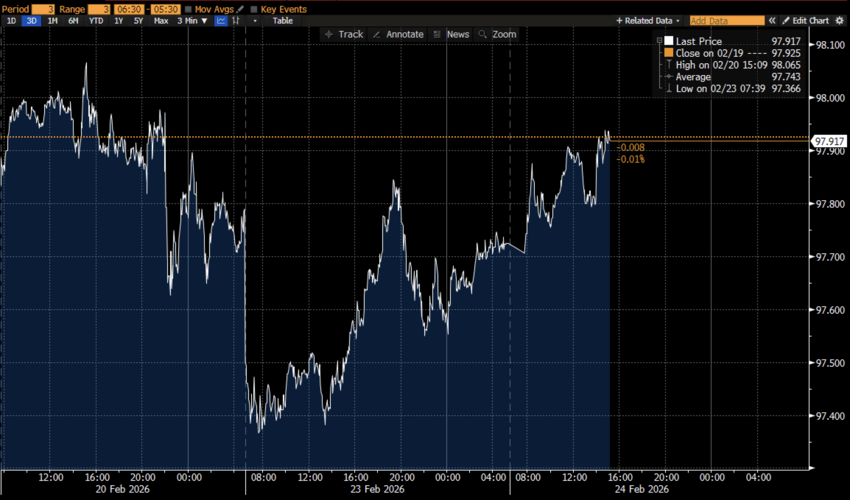Open the 3 Min interval dropdown
This screenshot has height=500, width=850.
[193, 20]
